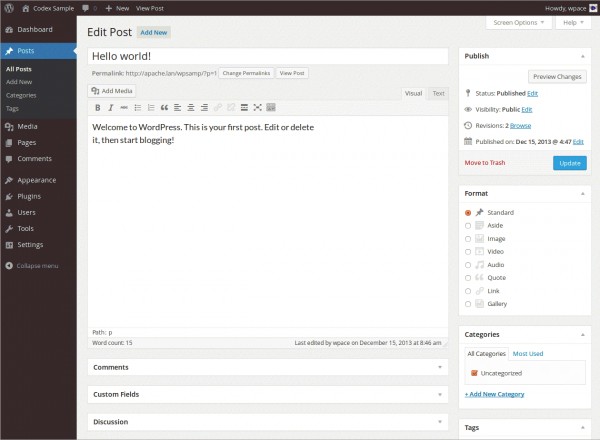Toggle Italic in editor toolbar
This screenshot has width=600, height=440.
111,108
